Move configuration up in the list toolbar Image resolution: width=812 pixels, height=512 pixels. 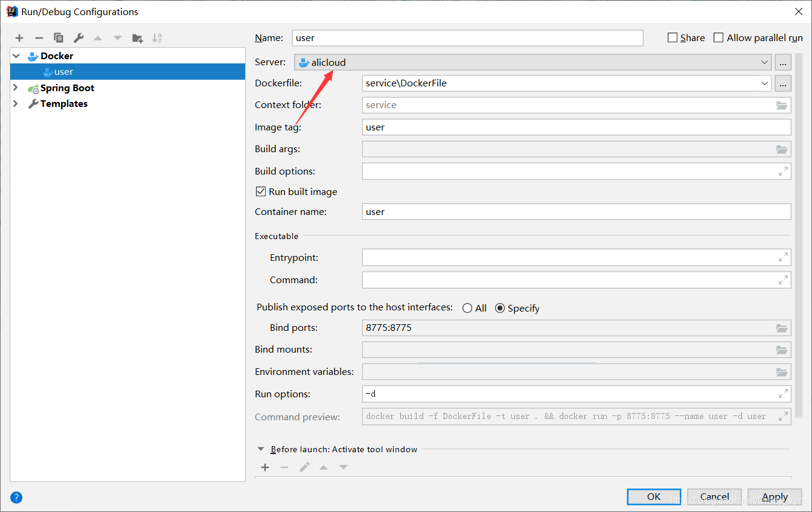click(x=98, y=38)
